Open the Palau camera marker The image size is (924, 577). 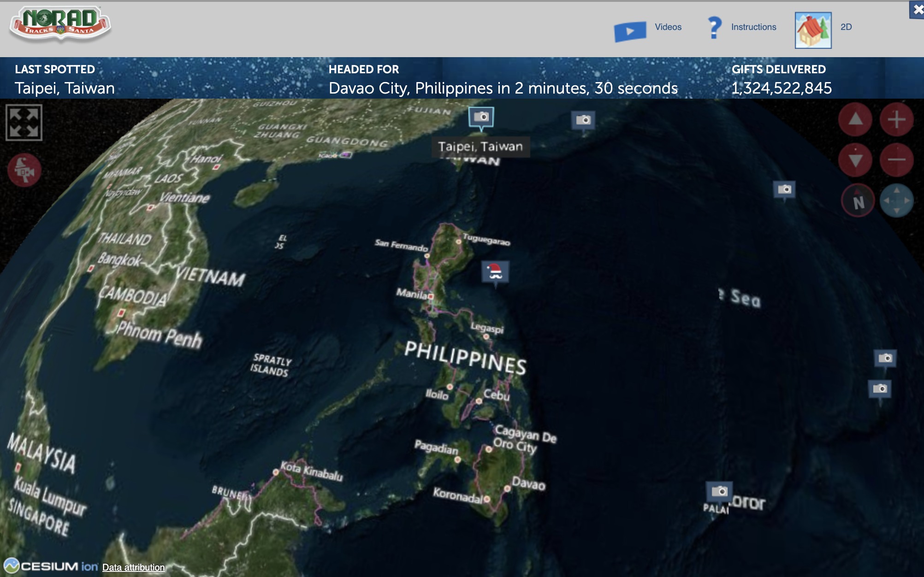pos(719,492)
